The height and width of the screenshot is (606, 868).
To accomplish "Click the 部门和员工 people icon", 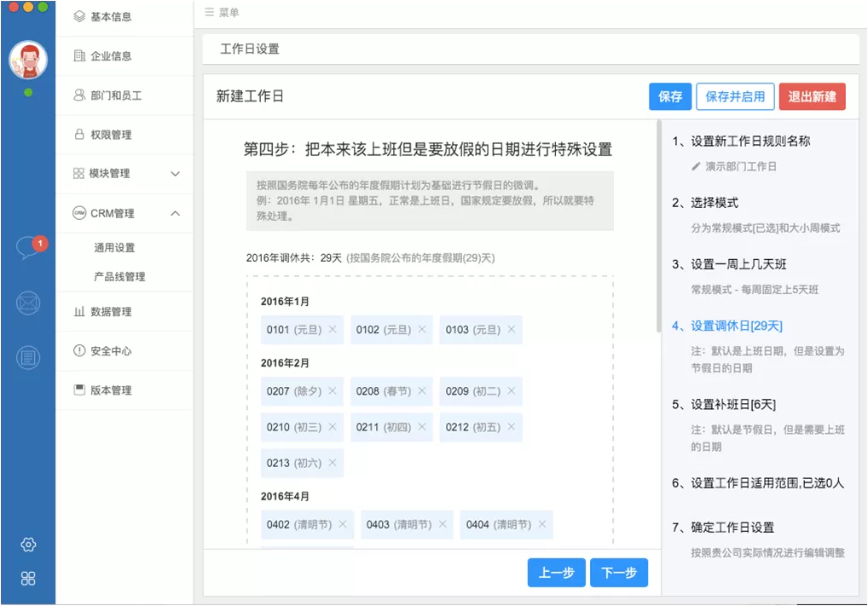I will (x=79, y=95).
